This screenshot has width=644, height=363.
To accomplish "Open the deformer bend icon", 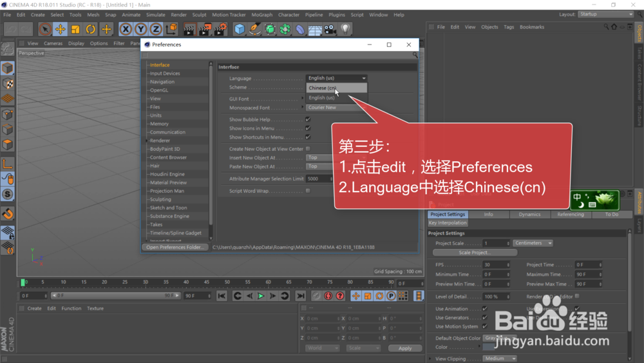I will [x=300, y=29].
